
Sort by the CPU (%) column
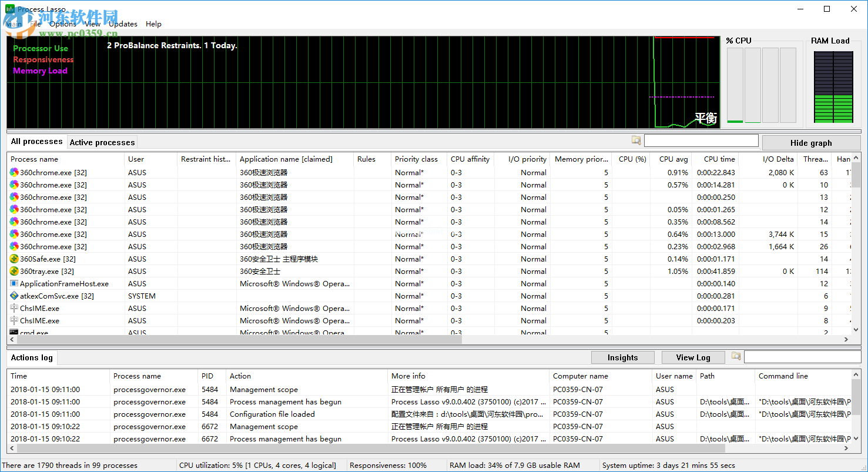pyautogui.click(x=630, y=159)
